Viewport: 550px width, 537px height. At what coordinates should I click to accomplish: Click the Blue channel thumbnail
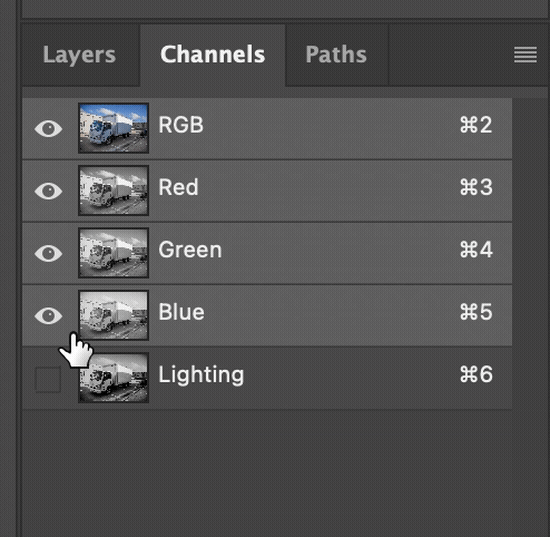113,315
